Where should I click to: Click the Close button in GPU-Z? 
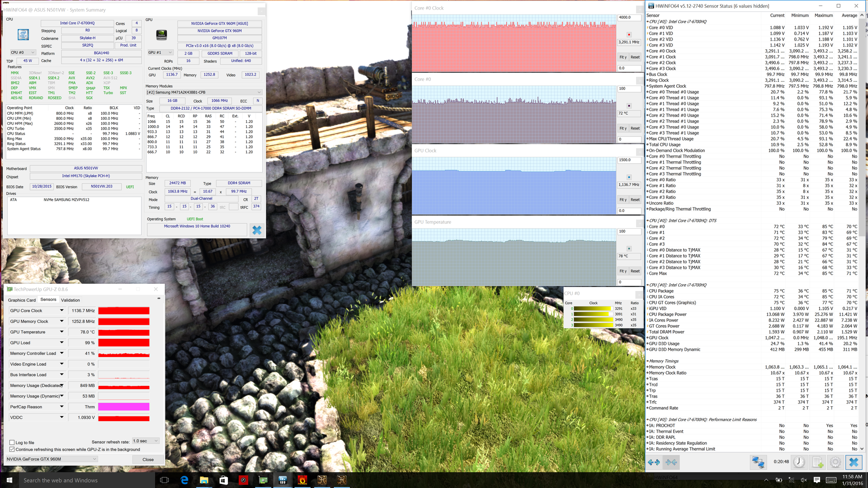[x=148, y=460]
